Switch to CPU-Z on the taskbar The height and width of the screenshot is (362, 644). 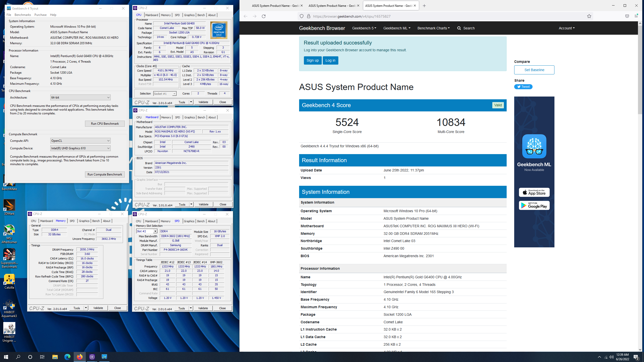click(x=92, y=357)
